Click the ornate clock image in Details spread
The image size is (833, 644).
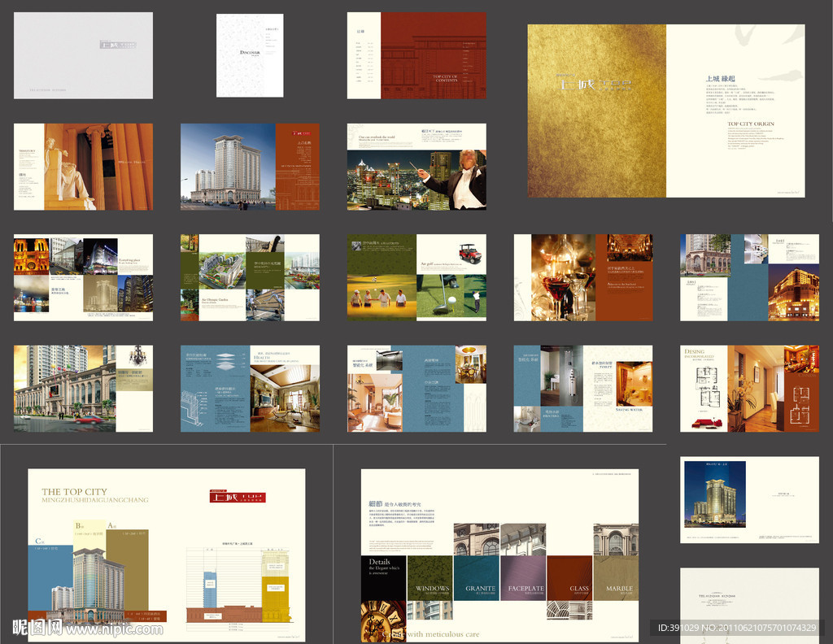tap(383, 622)
